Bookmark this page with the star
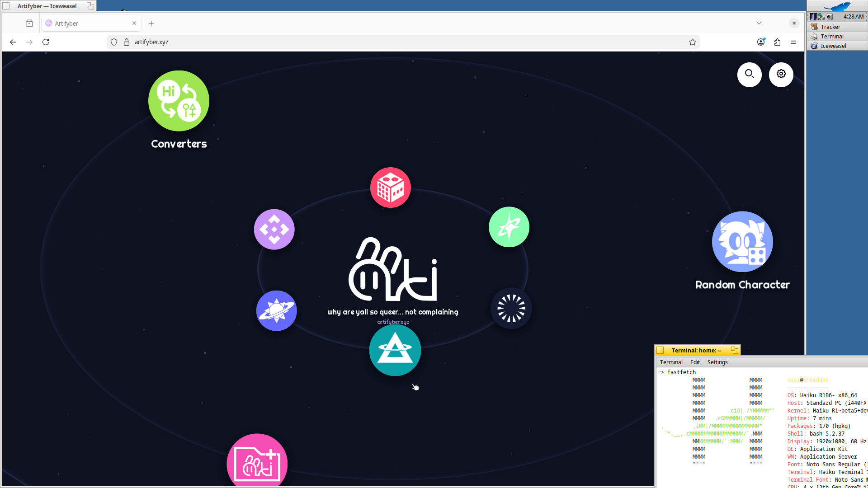 pyautogui.click(x=693, y=42)
